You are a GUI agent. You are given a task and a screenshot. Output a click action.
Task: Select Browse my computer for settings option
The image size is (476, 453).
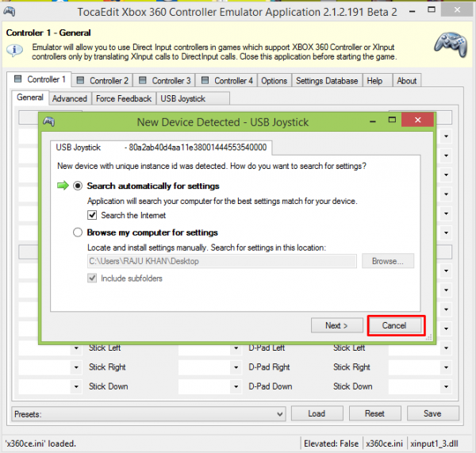[78, 232]
